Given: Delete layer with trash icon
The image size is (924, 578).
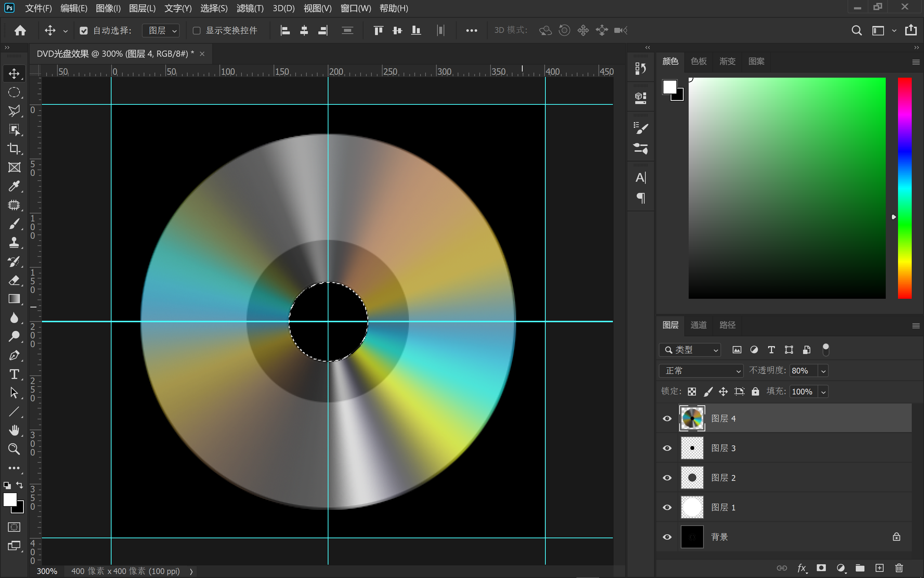Looking at the screenshot, I should click(x=899, y=568).
